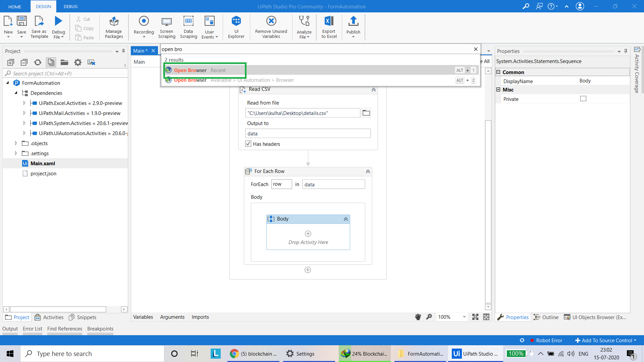
Task: Toggle the Has headers checkbox
Action: click(x=248, y=144)
